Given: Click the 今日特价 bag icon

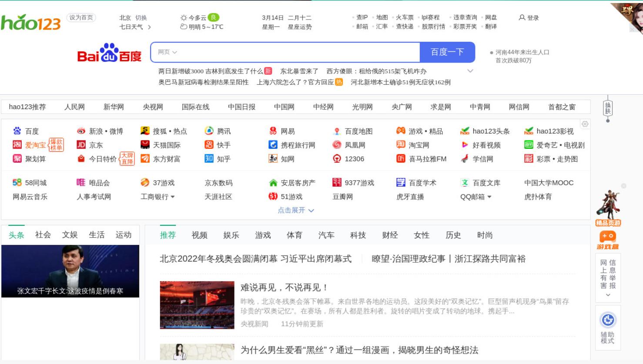Looking at the screenshot, I should coord(81,159).
